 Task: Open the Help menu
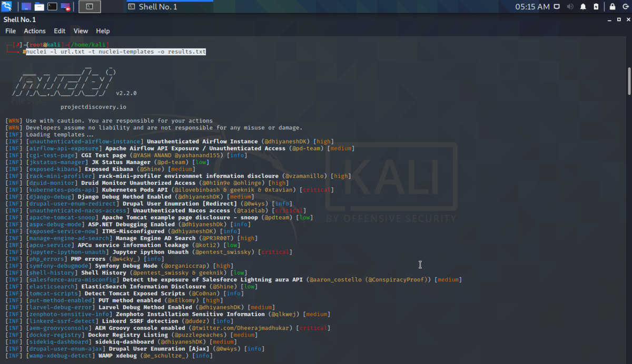point(103,31)
